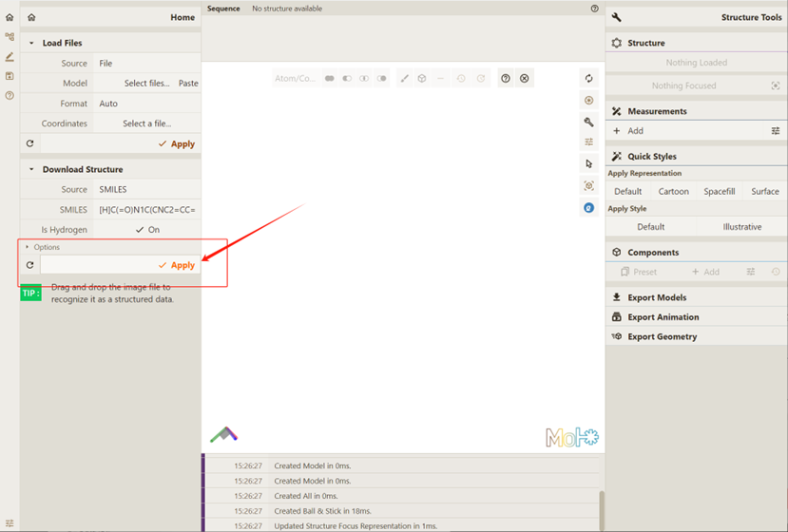Open the Export Animation section
This screenshot has width=788, height=532.
point(663,317)
